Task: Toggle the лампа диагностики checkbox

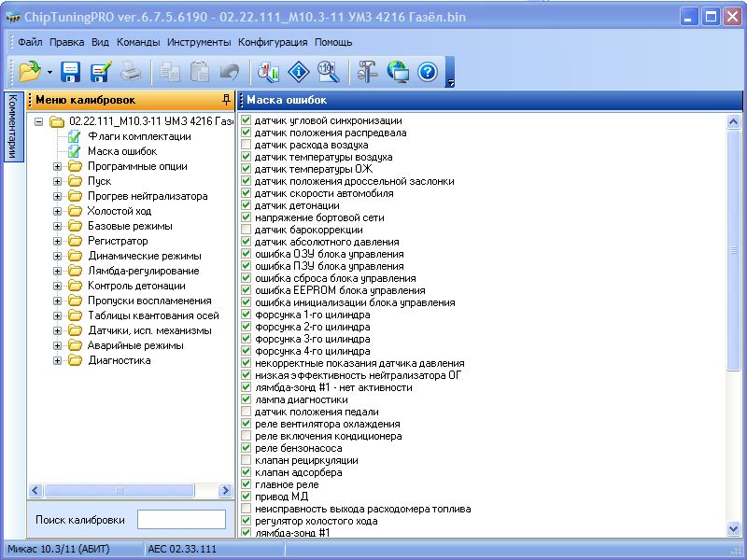Action: [x=247, y=400]
